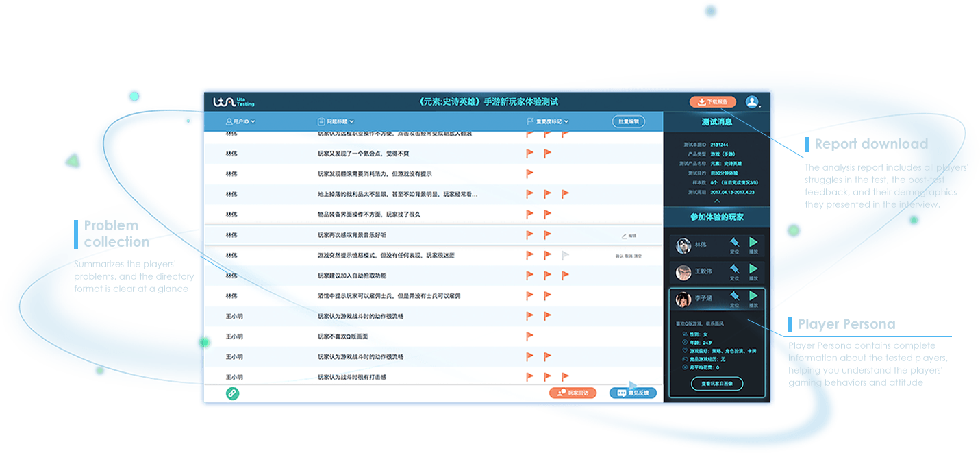
Task: Click the 参加体验的玩家 panel header
Action: 717,217
